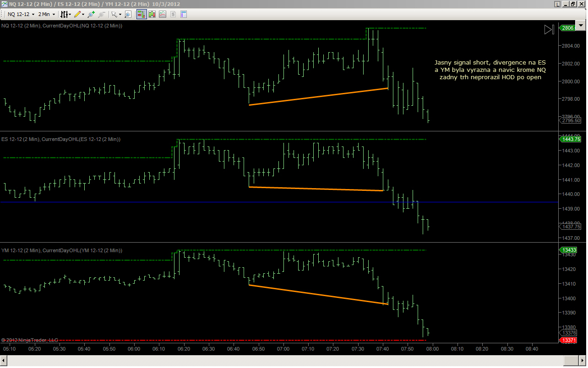
Task: Expand the cursor type dropdown arrow
Action: pyautogui.click(x=120, y=14)
